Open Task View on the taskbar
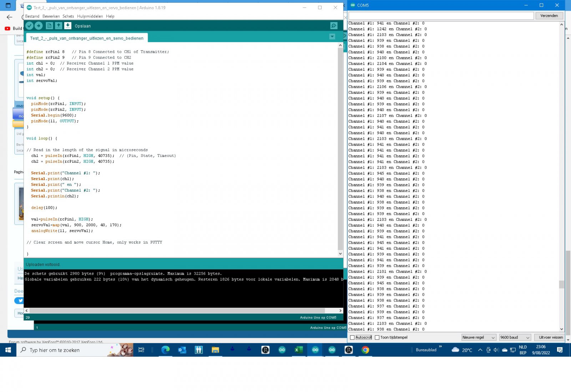The width and height of the screenshot is (571, 392). tap(141, 350)
